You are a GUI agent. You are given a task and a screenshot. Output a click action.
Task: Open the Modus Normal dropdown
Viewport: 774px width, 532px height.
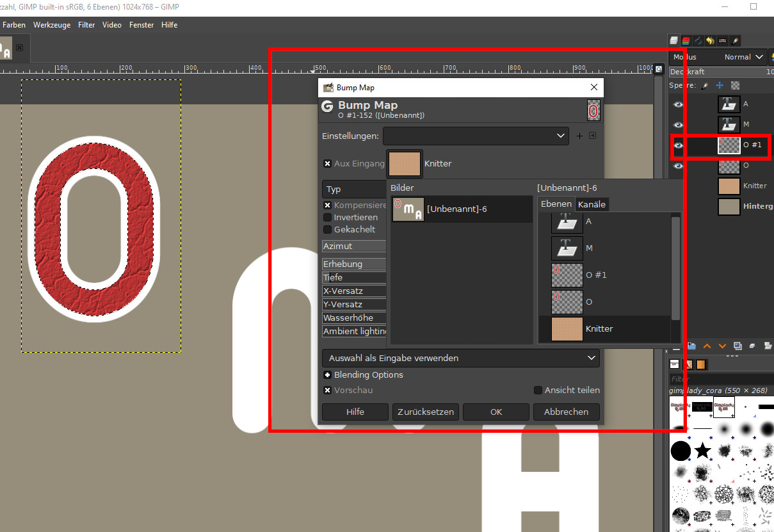click(743, 57)
